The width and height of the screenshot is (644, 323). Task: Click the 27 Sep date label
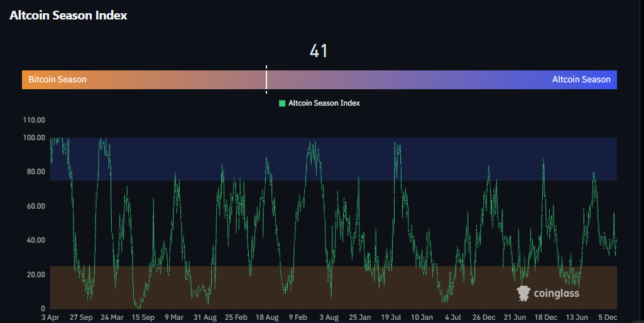81,317
